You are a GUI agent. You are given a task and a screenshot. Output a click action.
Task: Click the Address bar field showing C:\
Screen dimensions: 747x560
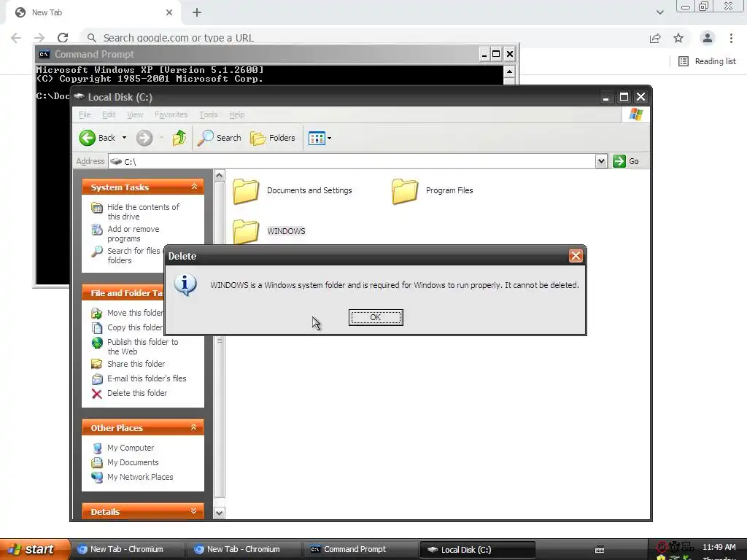click(x=352, y=161)
